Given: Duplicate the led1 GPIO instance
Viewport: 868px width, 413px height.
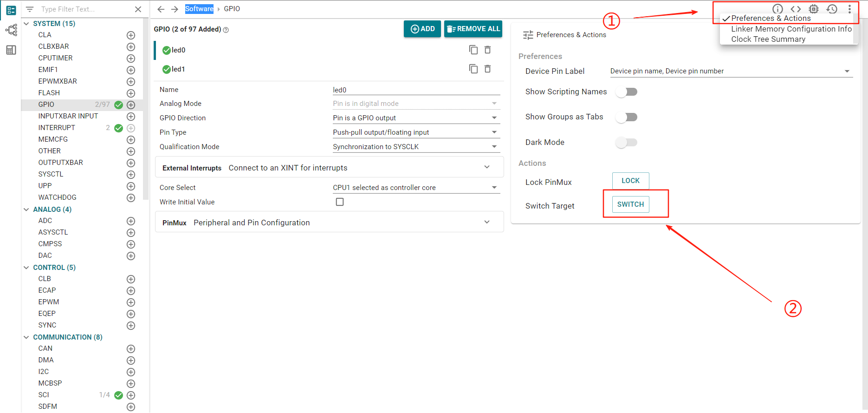Looking at the screenshot, I should tap(473, 69).
